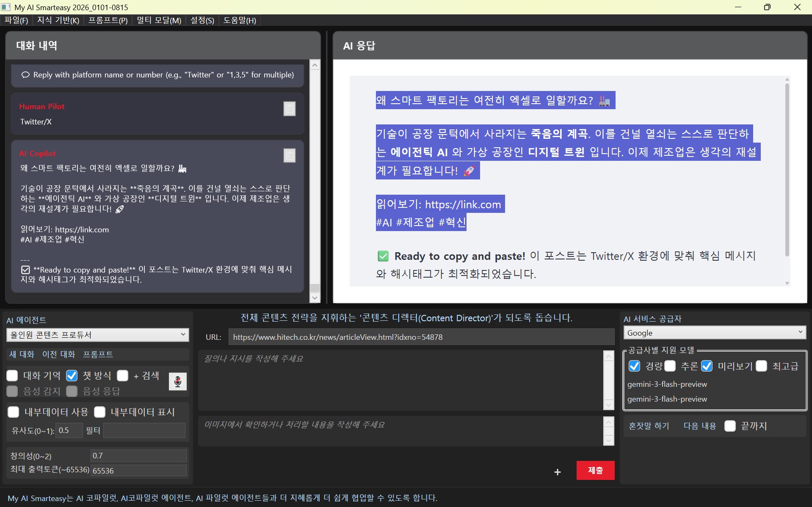Click the AI response vertical scrollbar
The height and width of the screenshot is (507, 812).
pyautogui.click(x=787, y=169)
